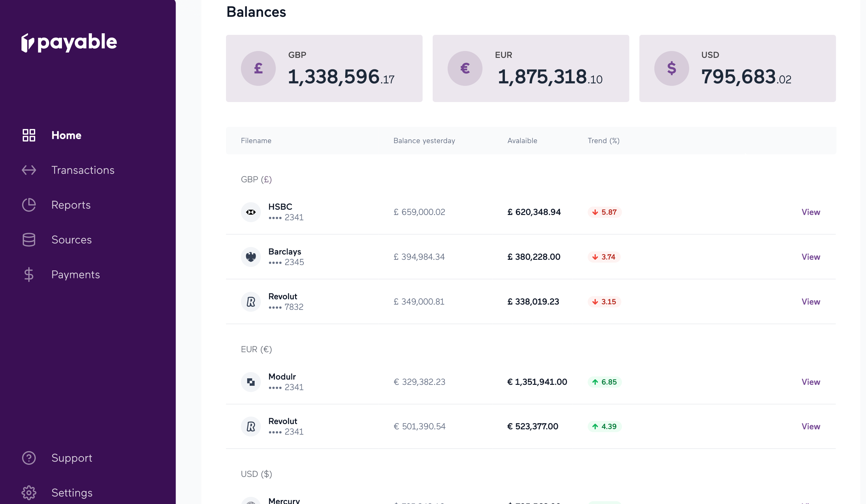The image size is (866, 504).
Task: Click the HSBC bank logo
Action: tap(251, 212)
